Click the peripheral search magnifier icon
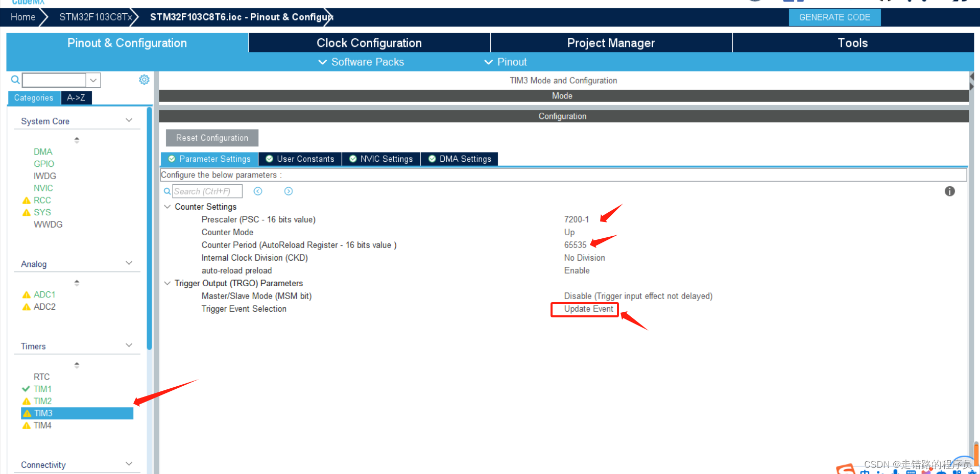The width and height of the screenshot is (980, 474). point(15,80)
